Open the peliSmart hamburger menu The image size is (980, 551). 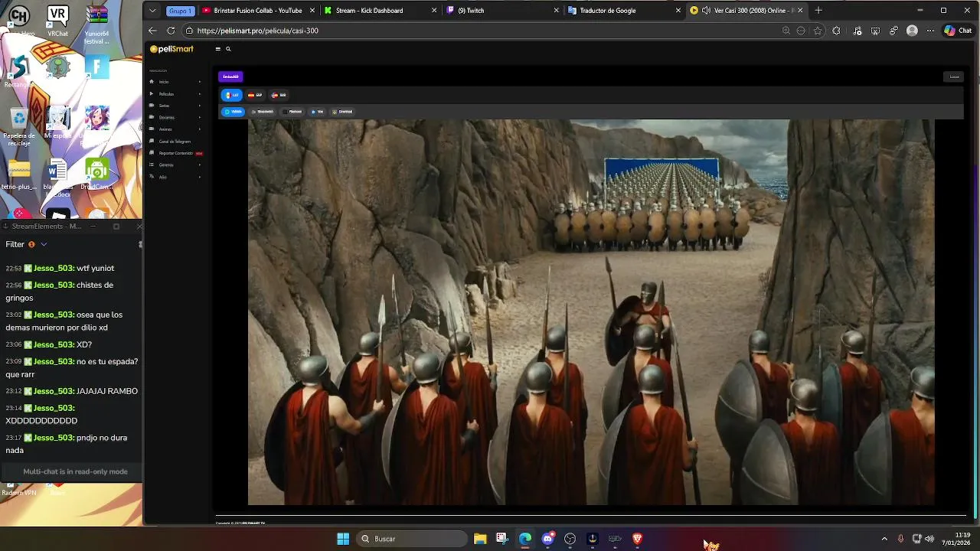(x=217, y=49)
